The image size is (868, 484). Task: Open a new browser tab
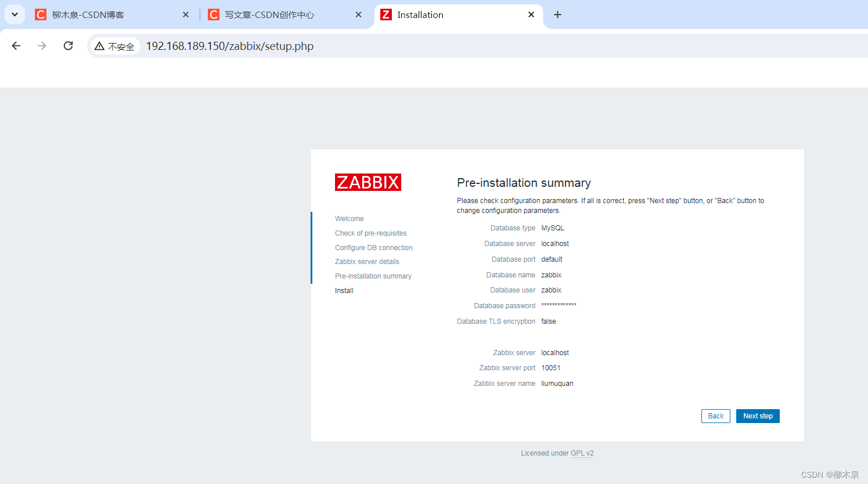pyautogui.click(x=557, y=15)
